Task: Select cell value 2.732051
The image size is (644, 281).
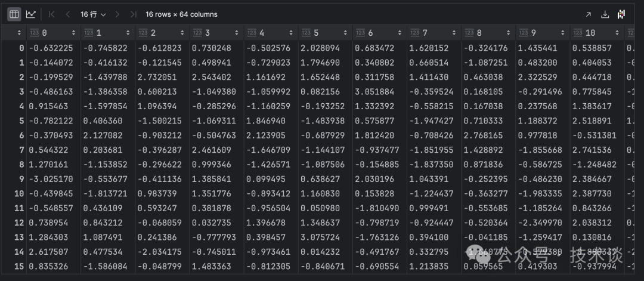Action: [157, 77]
